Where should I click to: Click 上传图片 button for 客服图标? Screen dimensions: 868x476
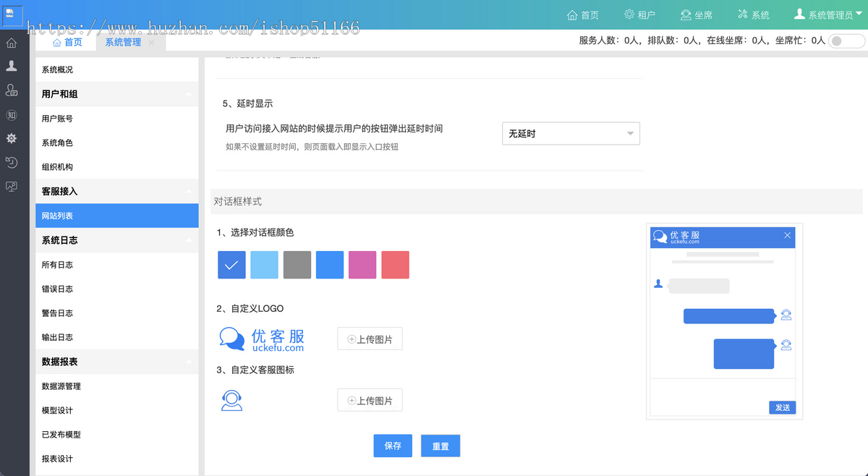click(370, 400)
